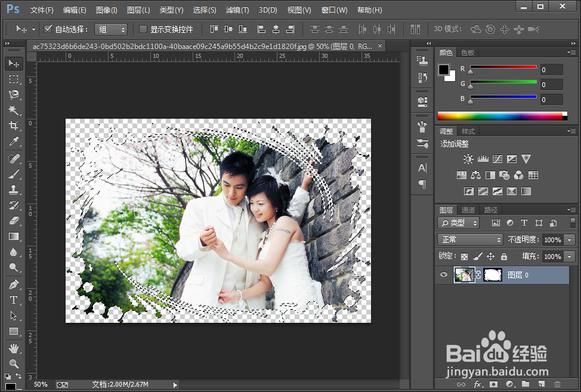
Task: Select the Magic Wand tool
Action: pyautogui.click(x=14, y=110)
